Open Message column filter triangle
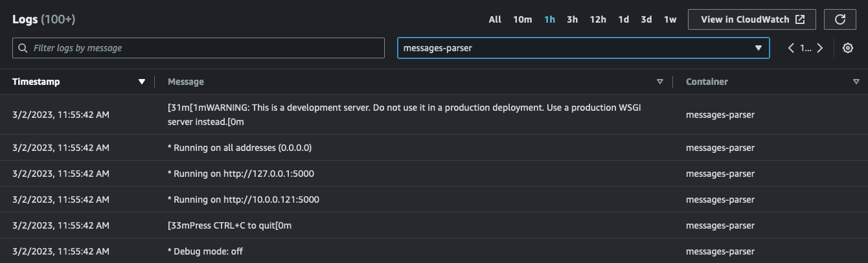 coord(660,82)
